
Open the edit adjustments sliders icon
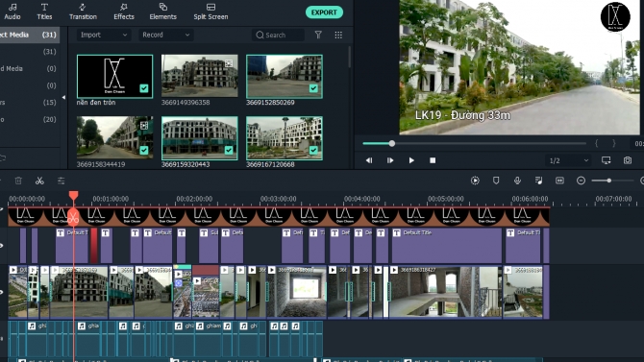point(61,181)
